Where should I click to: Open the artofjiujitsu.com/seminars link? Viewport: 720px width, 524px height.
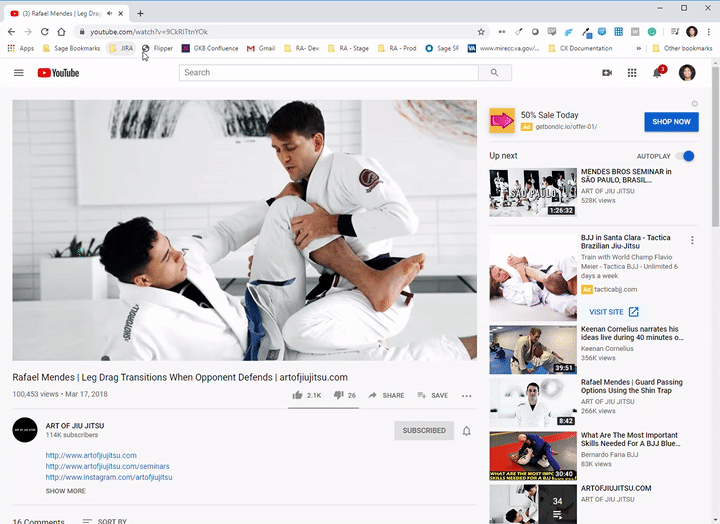tap(107, 466)
